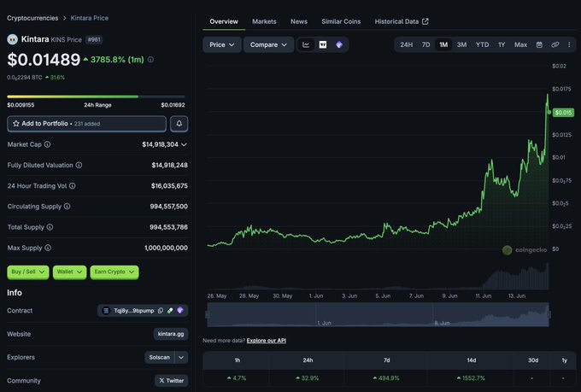Click Add to Portfolio button
Screen dimensions: 581x392
point(86,124)
